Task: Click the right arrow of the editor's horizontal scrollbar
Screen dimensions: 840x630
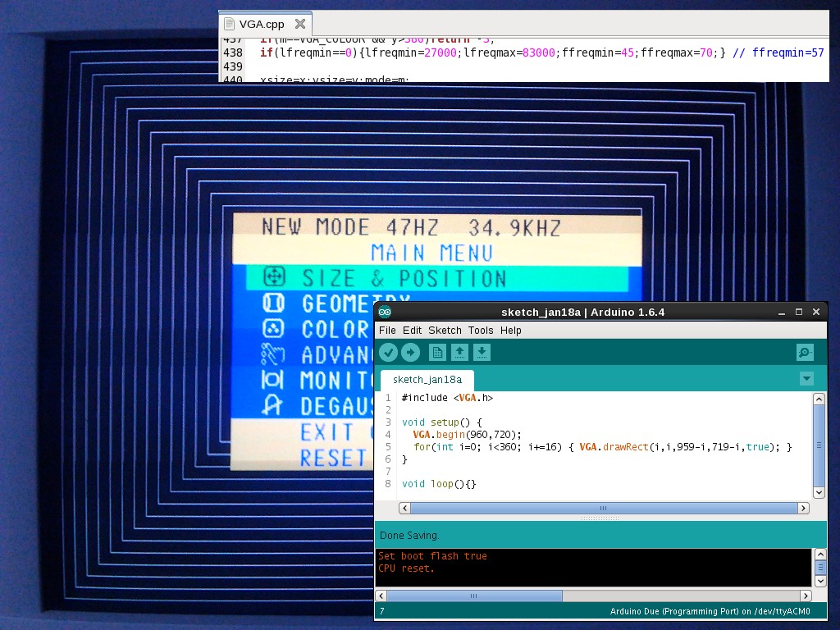Action: [x=803, y=508]
